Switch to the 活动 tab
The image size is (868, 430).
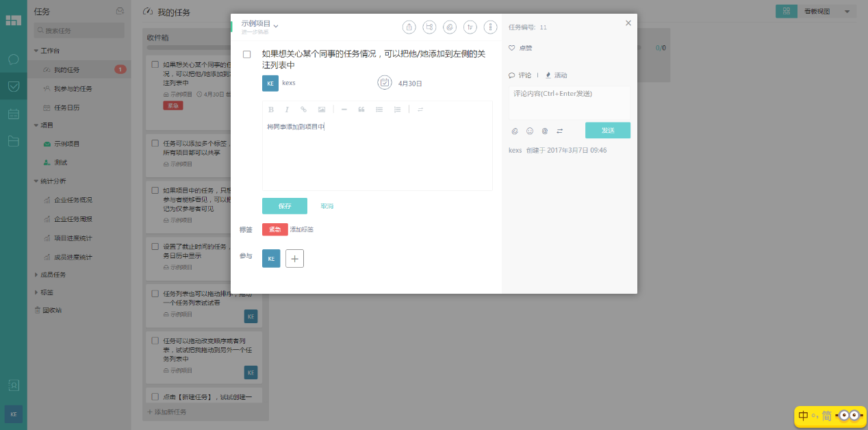point(556,75)
